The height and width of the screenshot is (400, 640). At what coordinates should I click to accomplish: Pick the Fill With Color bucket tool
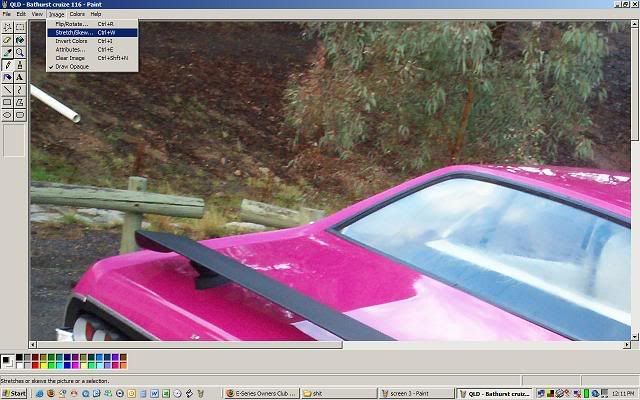coord(20,40)
